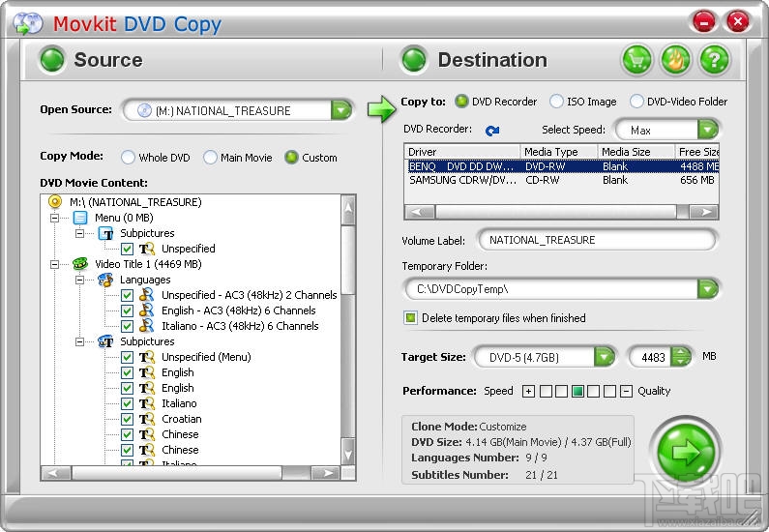Click the Languages node icon
The width and height of the screenshot is (769, 532).
pyautogui.click(x=105, y=280)
